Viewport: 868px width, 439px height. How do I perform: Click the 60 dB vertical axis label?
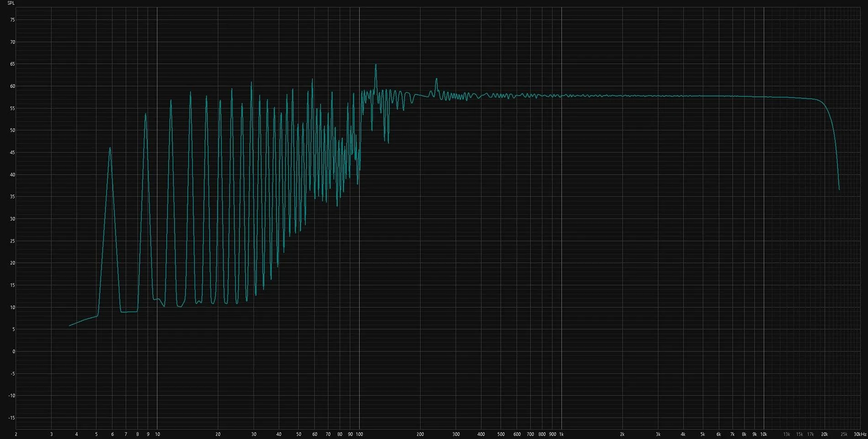[x=12, y=86]
